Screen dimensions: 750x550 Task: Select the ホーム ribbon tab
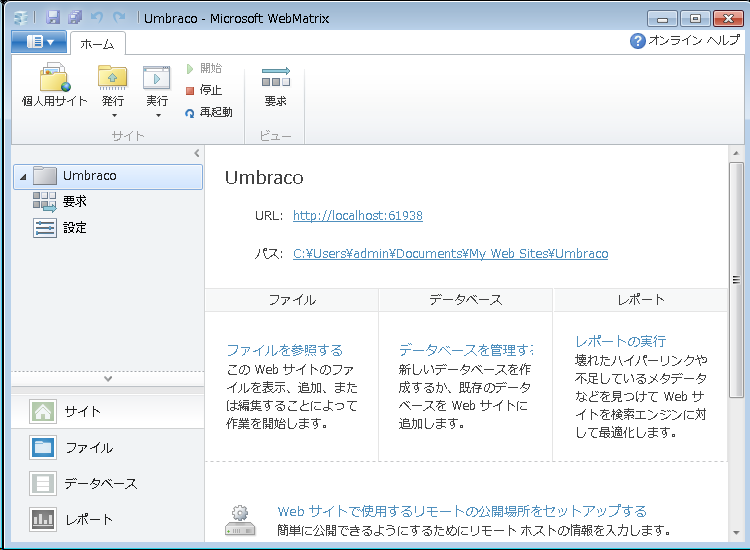tap(98, 44)
